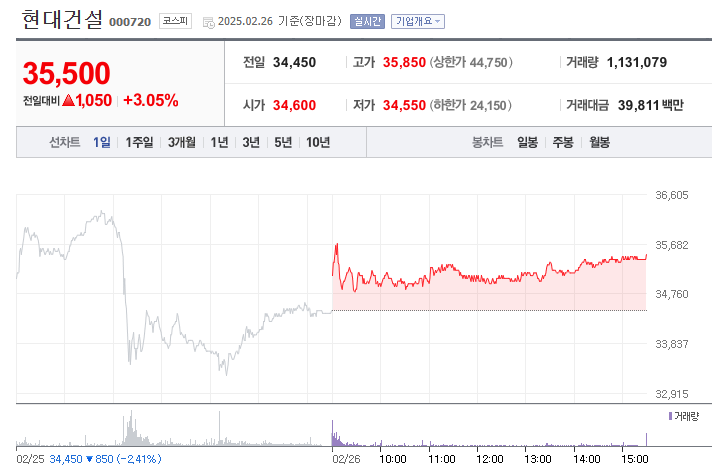
Task: Click the 02/25 date axis label
Action: [30, 459]
